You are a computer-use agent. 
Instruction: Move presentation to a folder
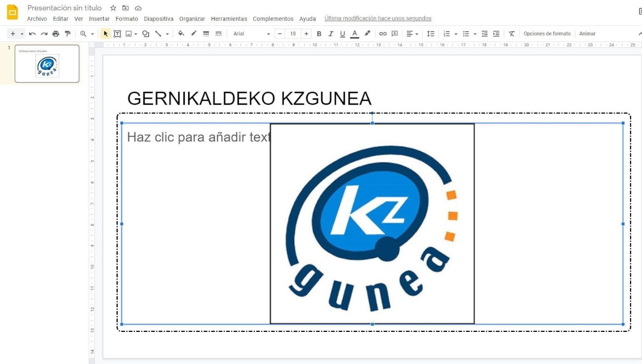[125, 8]
